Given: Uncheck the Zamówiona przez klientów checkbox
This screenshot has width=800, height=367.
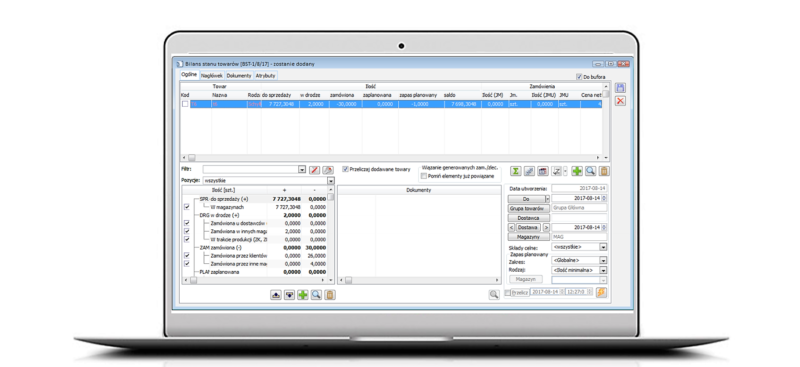Looking at the screenshot, I should coord(187,255).
